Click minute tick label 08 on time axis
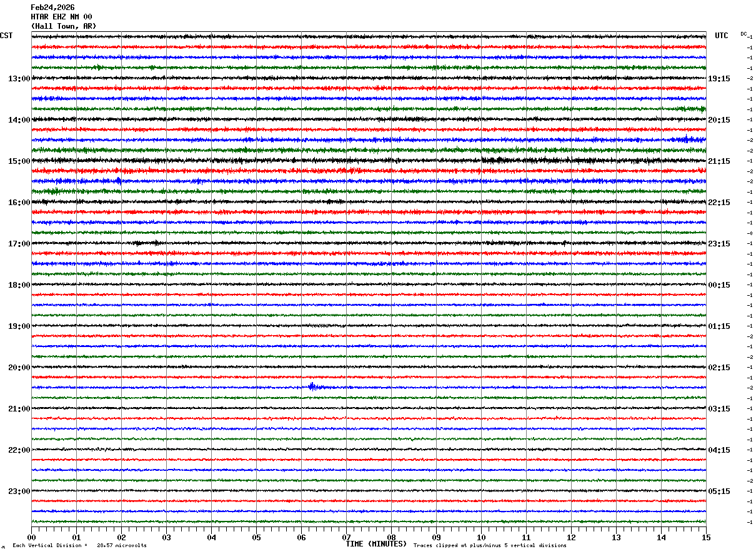 tap(391, 537)
